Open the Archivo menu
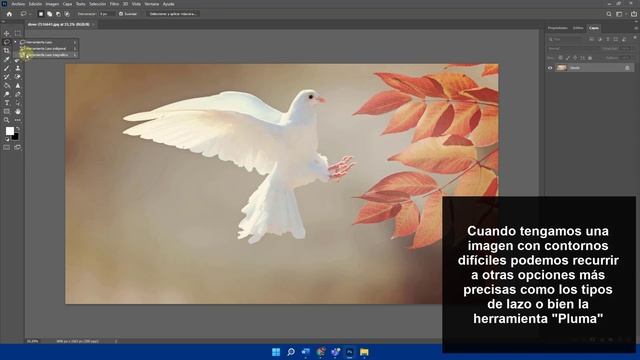 click(x=18, y=4)
